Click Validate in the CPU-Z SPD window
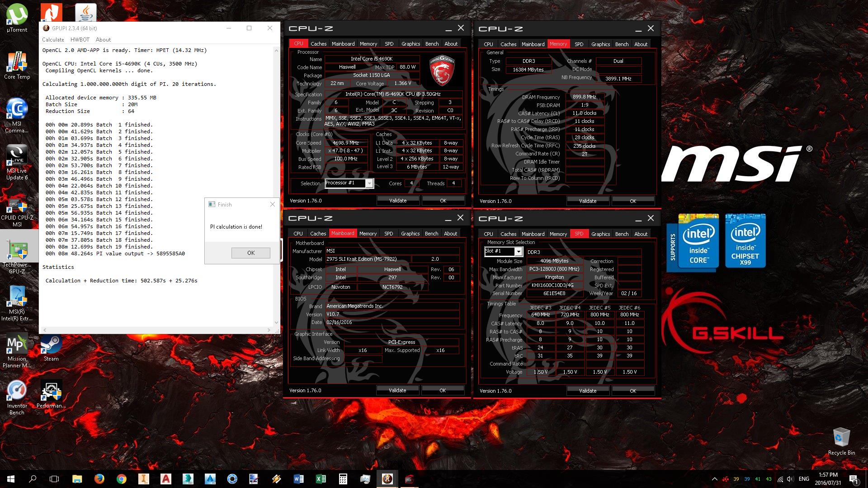Image resolution: width=868 pixels, height=488 pixels. 588,391
